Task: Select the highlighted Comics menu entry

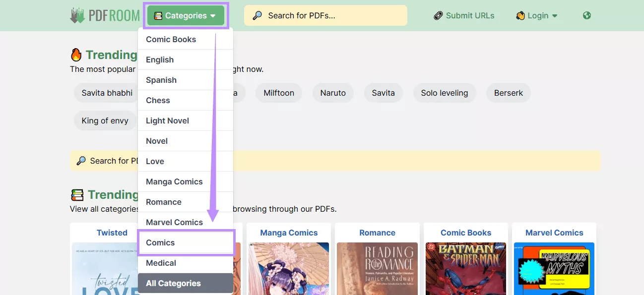Action: pos(186,242)
